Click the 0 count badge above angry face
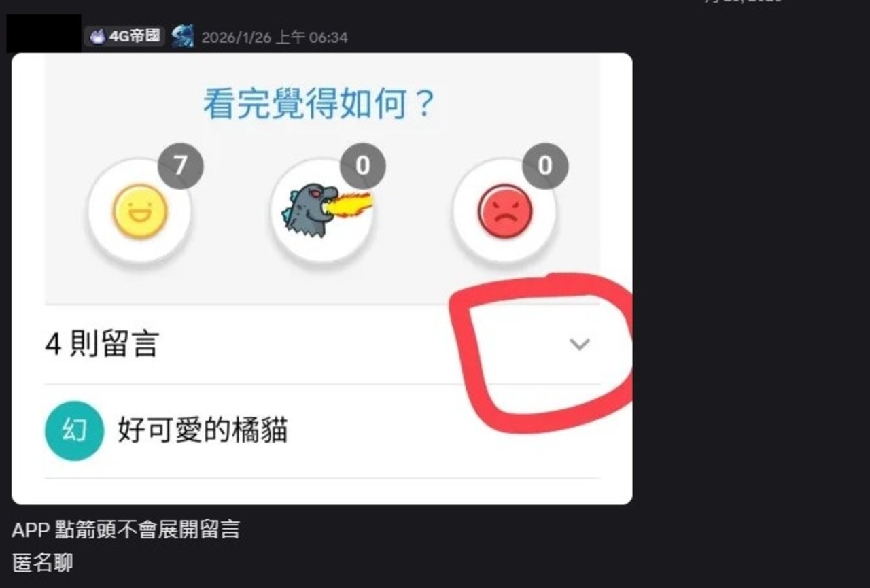The height and width of the screenshot is (588, 870). (545, 166)
